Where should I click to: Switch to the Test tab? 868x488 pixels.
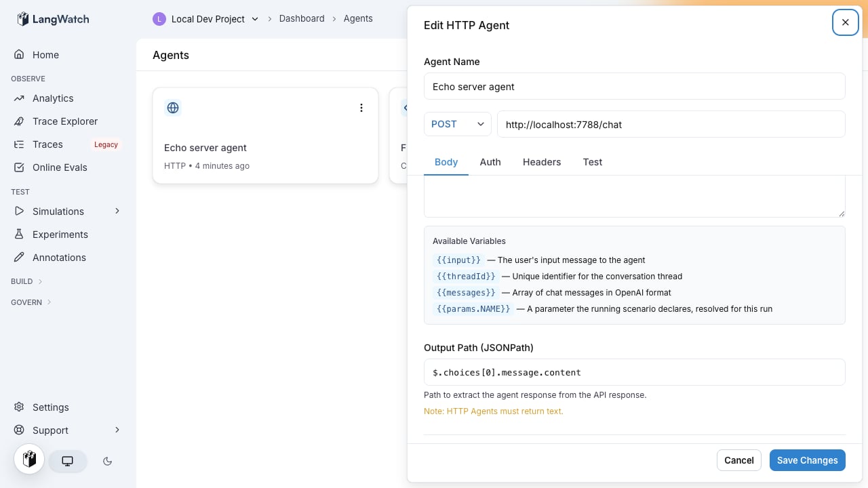593,162
